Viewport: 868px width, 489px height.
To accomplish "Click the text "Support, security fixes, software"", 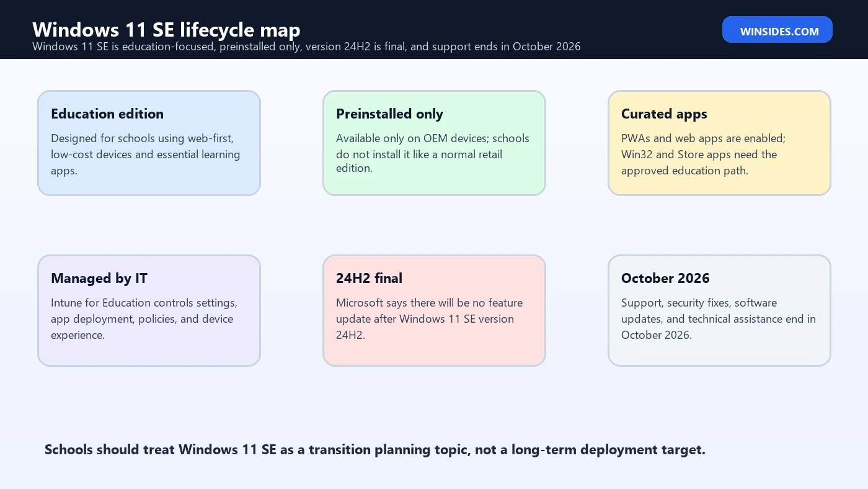I will click(699, 303).
